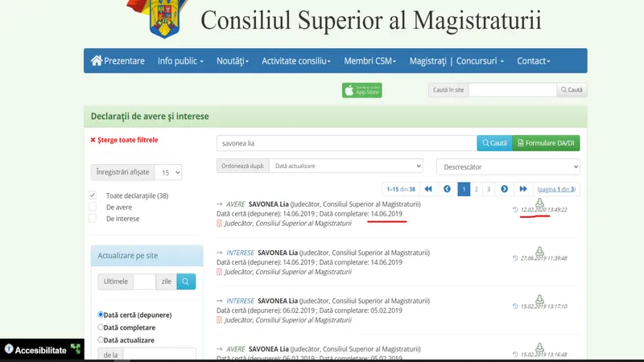Image resolution: width=644 pixels, height=362 pixels.
Task: Jump to first page with double-left arrow
Action: coord(428,189)
